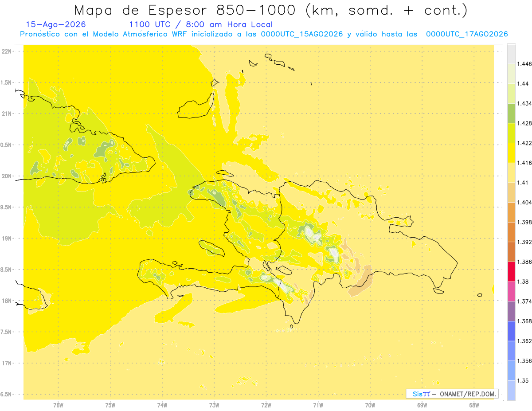
Task: Pick the light gray legend segment above 1.446
Action: coord(511,54)
